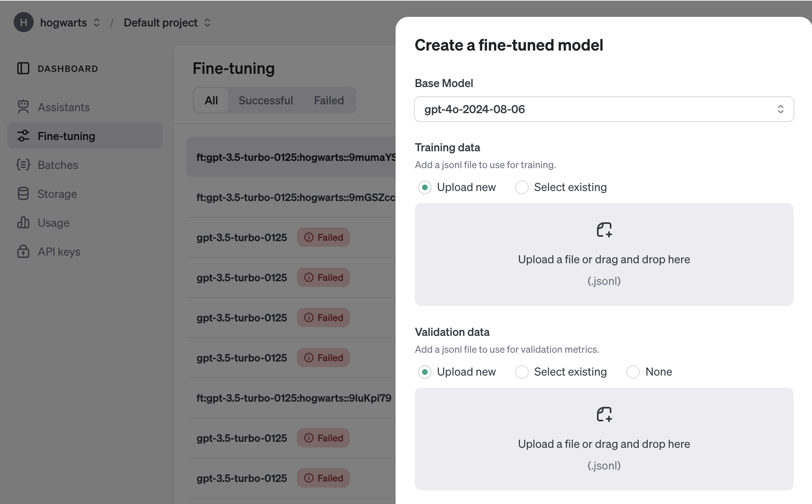Image resolution: width=812 pixels, height=504 pixels.
Task: Expand the Default project selector
Action: tap(207, 22)
